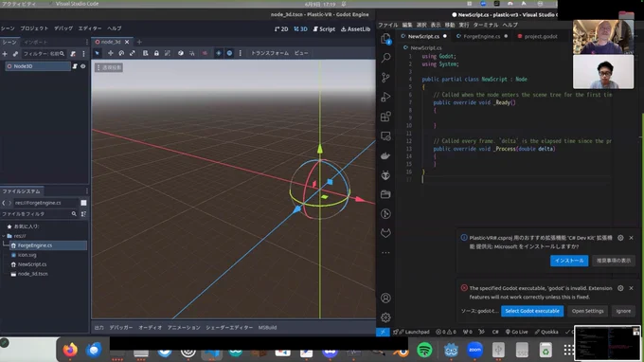Open Scene dock extra options menu
The width and height of the screenshot is (644, 362).
coord(83,54)
